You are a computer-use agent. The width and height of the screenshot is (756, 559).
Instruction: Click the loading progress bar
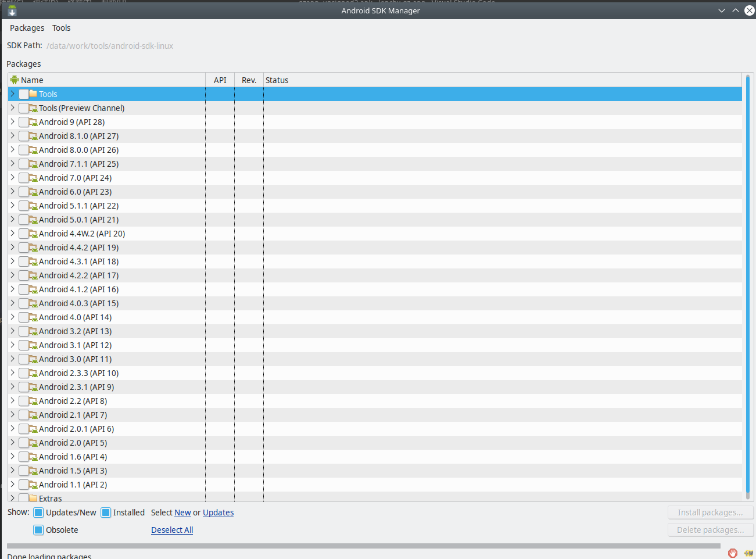[364, 546]
